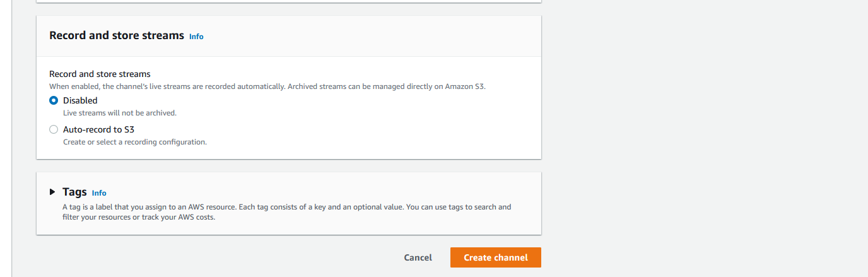Image resolution: width=868 pixels, height=277 pixels.
Task: Click the Tags heading text
Action: (x=74, y=192)
